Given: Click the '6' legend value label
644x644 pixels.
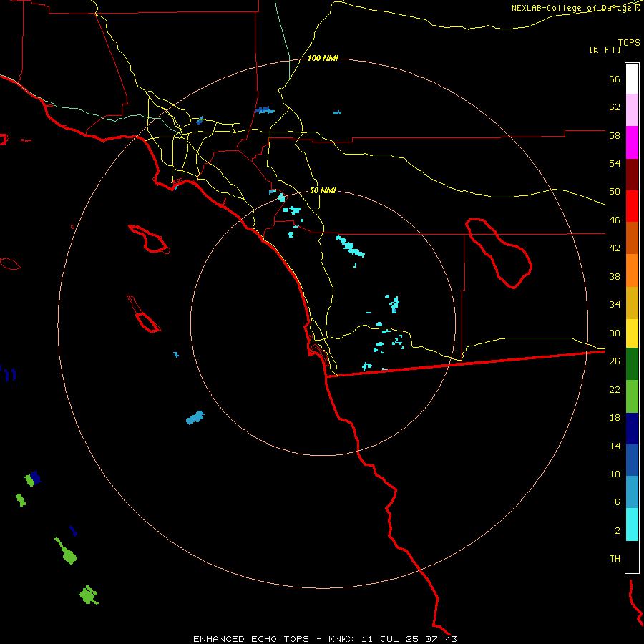Looking at the screenshot, I should click(618, 502).
